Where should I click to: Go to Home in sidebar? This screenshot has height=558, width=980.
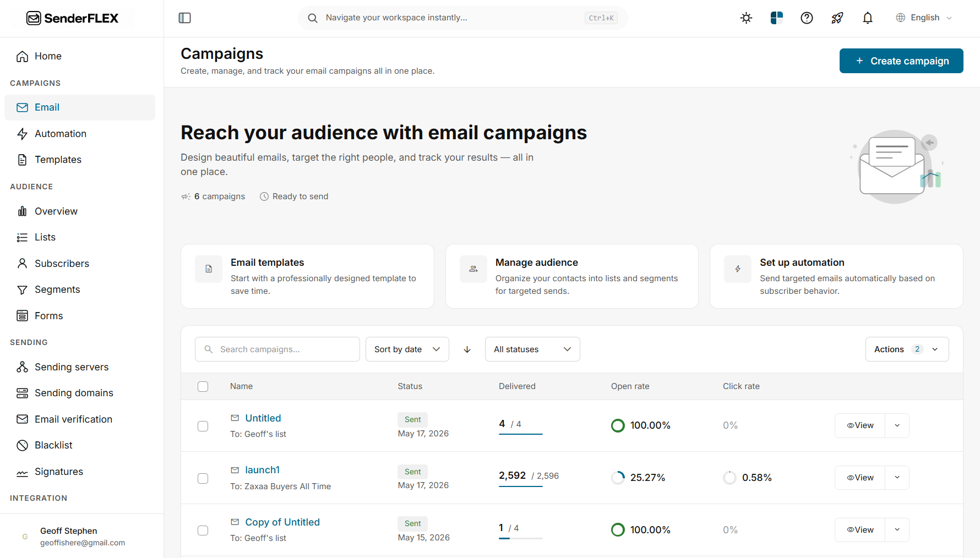pos(80,56)
